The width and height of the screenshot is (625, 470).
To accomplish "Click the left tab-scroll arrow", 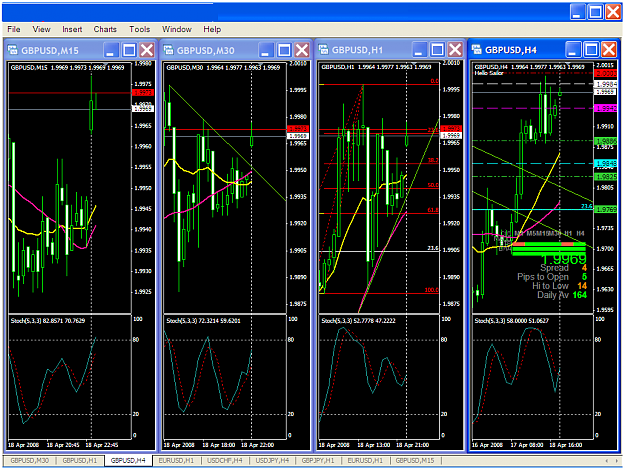I will point(607,461).
